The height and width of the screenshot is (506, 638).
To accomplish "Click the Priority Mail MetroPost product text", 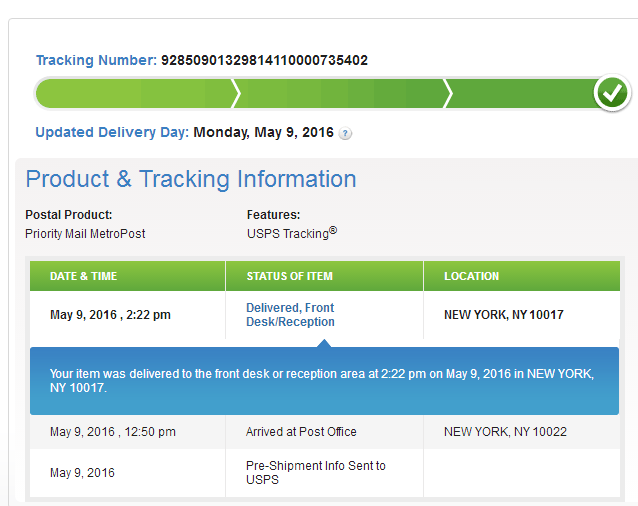I will coord(85,234).
